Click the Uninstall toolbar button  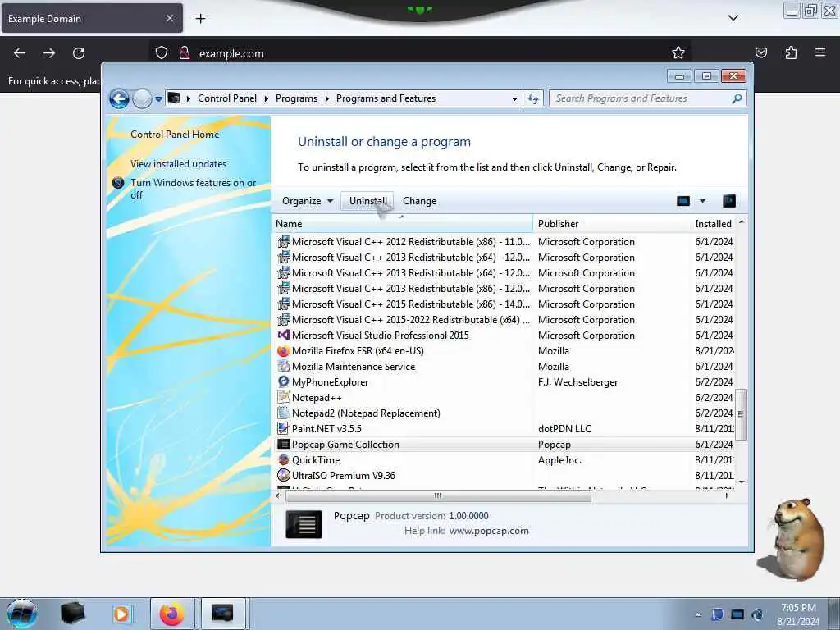point(367,201)
